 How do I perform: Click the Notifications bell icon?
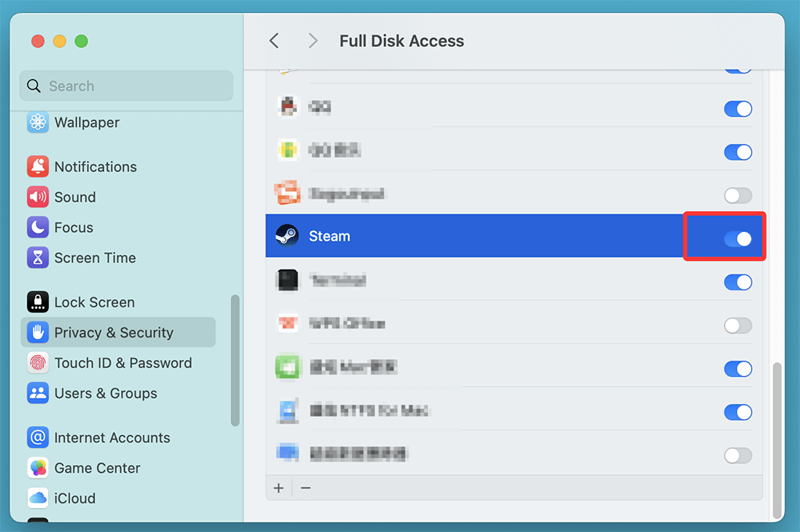click(x=38, y=166)
